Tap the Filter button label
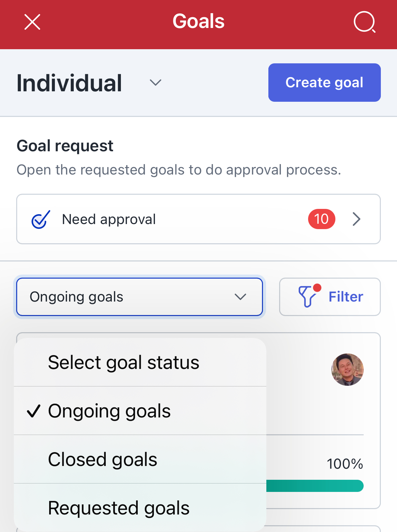 [346, 297]
